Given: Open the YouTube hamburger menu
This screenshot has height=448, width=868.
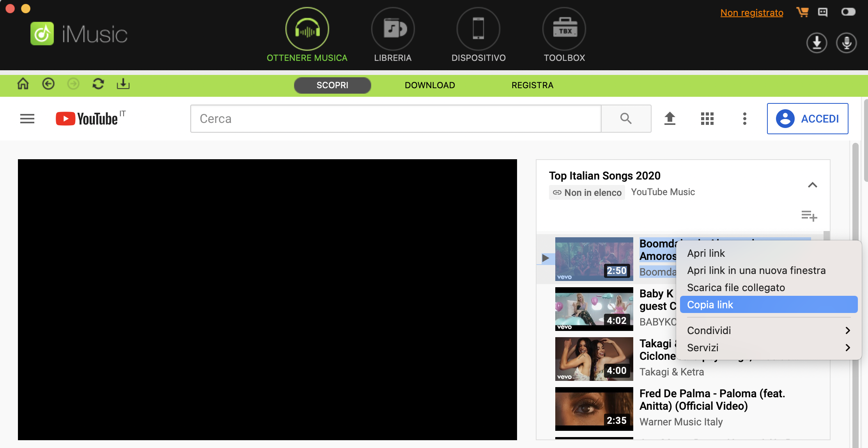Looking at the screenshot, I should coord(27,119).
